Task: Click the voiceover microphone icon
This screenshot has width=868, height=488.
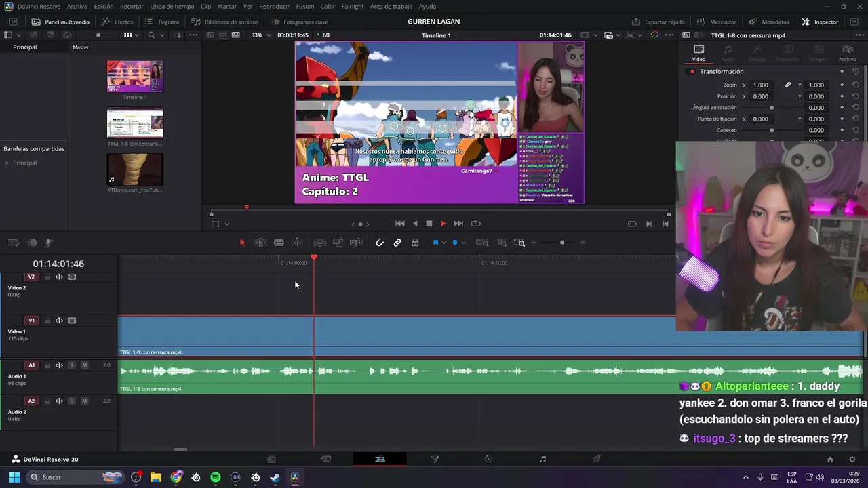Action: click(49, 243)
